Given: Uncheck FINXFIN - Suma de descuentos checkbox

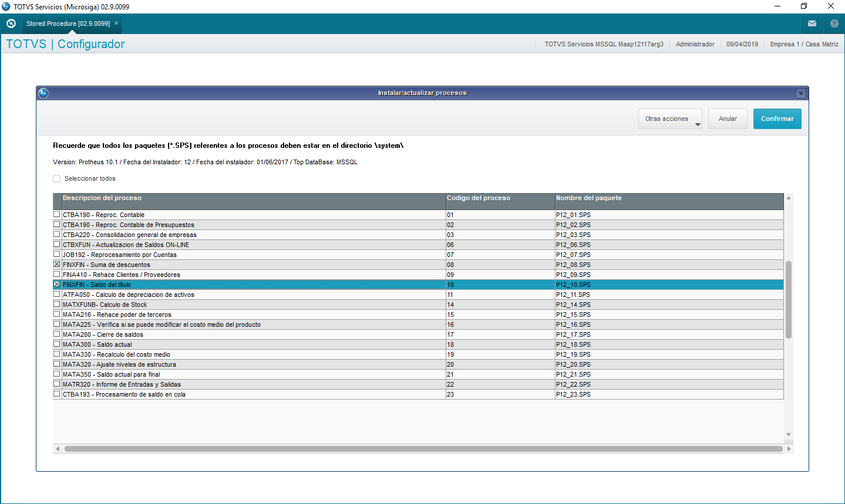Looking at the screenshot, I should point(57,265).
